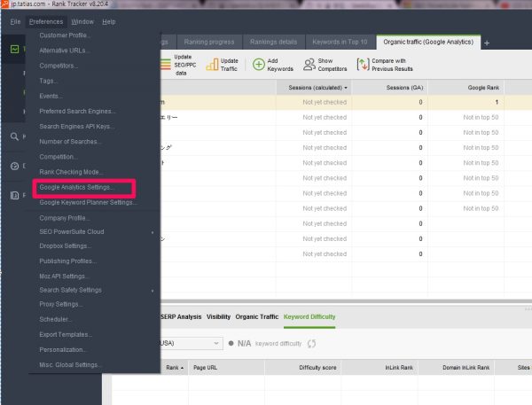This screenshot has width=532, height=405.
Task: Sort by Rank column in lower table
Action: [x=174, y=368]
